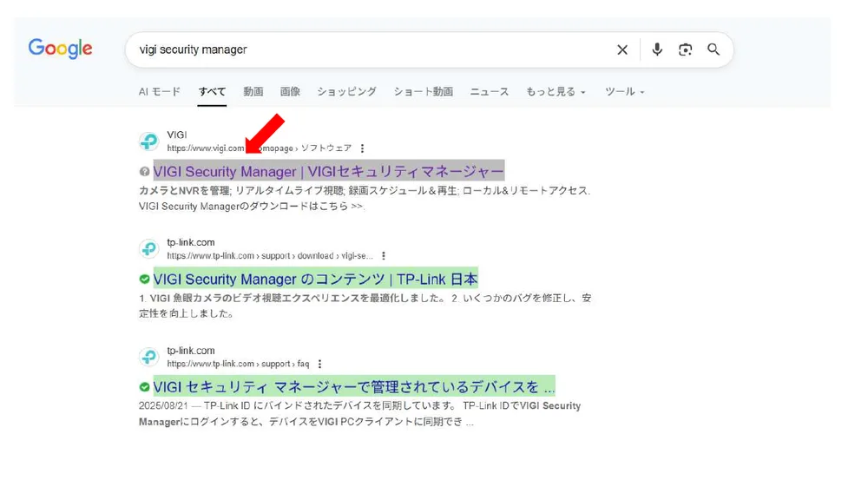Start voice search with microphone icon
The width and height of the screenshot is (868, 500).
click(x=657, y=49)
